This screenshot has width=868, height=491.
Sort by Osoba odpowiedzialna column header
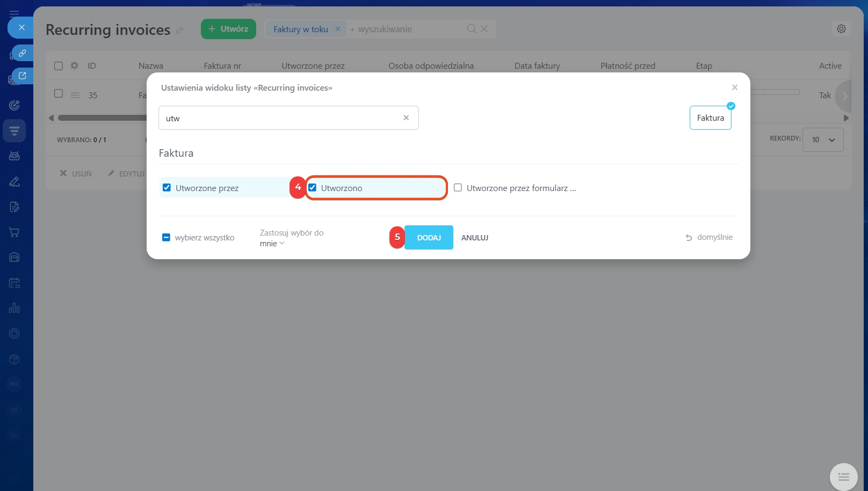[x=431, y=65]
